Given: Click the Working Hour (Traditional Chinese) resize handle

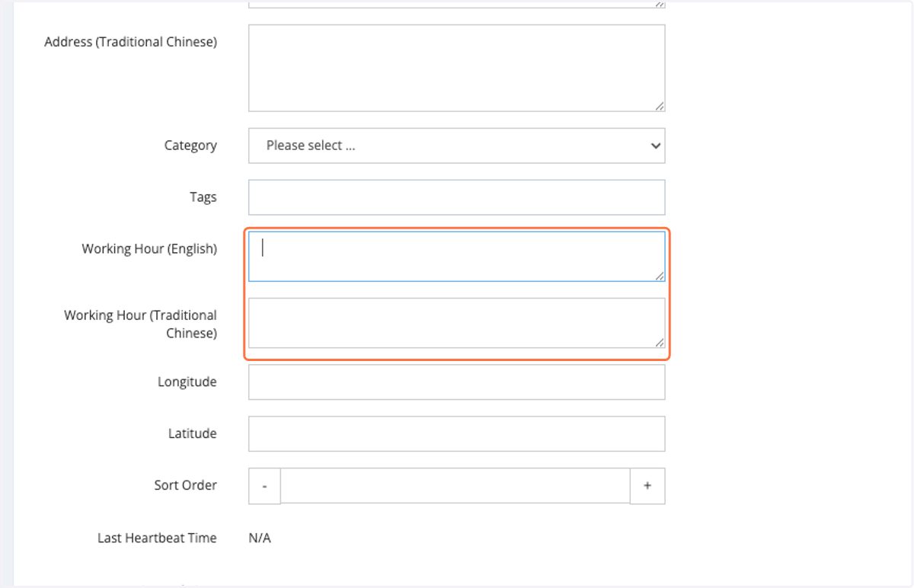Looking at the screenshot, I should [x=660, y=343].
